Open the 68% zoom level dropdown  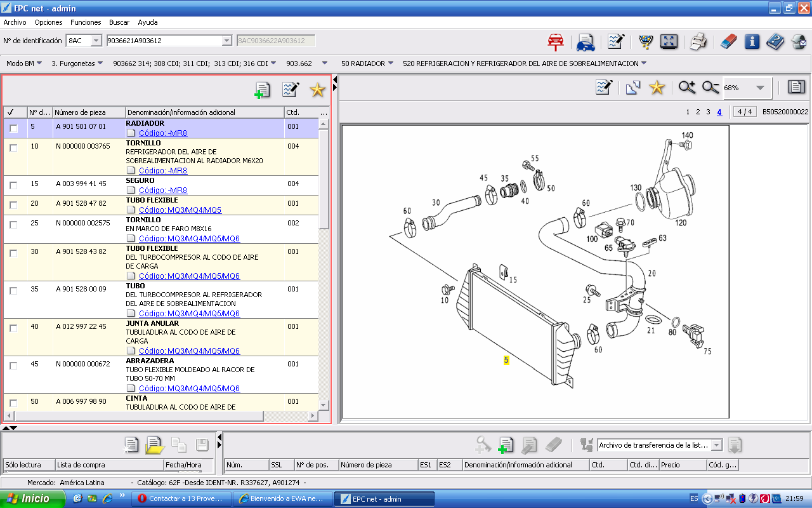point(759,88)
